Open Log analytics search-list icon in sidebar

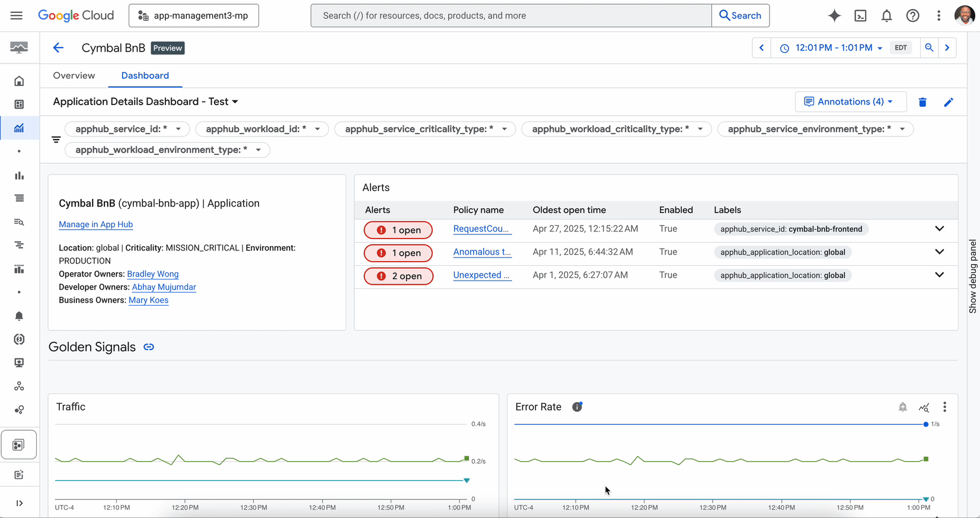tap(19, 222)
